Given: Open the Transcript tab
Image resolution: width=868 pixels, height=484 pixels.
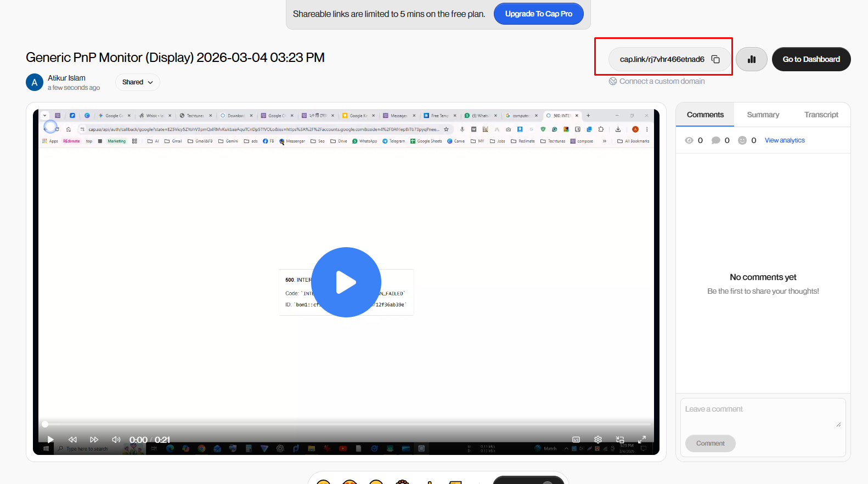Looking at the screenshot, I should [x=821, y=115].
